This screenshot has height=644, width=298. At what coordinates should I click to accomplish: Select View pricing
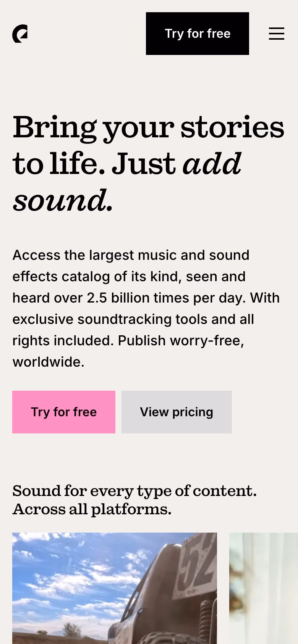(177, 412)
